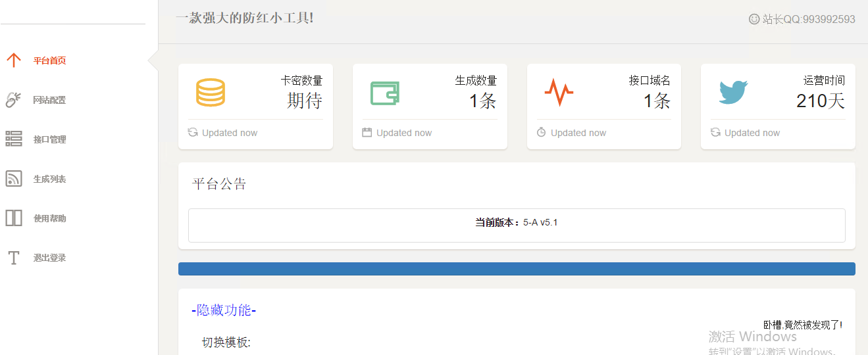
Task: Select 退出登录 to log out
Action: click(50, 258)
